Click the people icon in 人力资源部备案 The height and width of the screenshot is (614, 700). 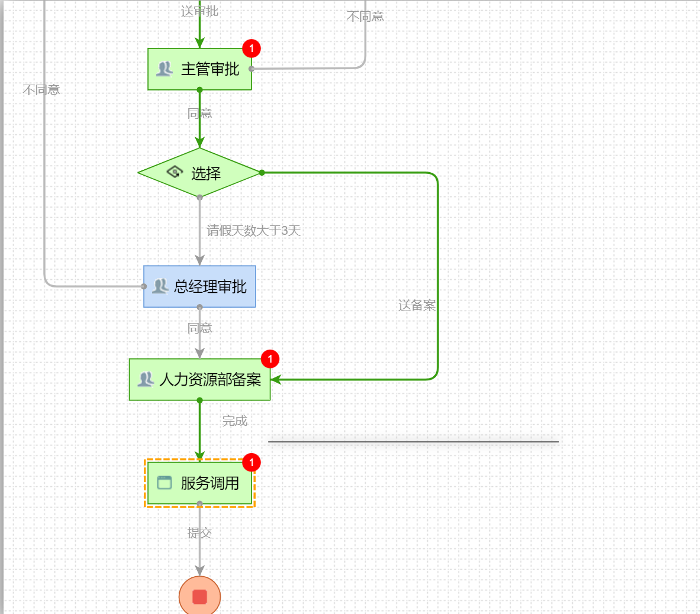click(x=146, y=379)
